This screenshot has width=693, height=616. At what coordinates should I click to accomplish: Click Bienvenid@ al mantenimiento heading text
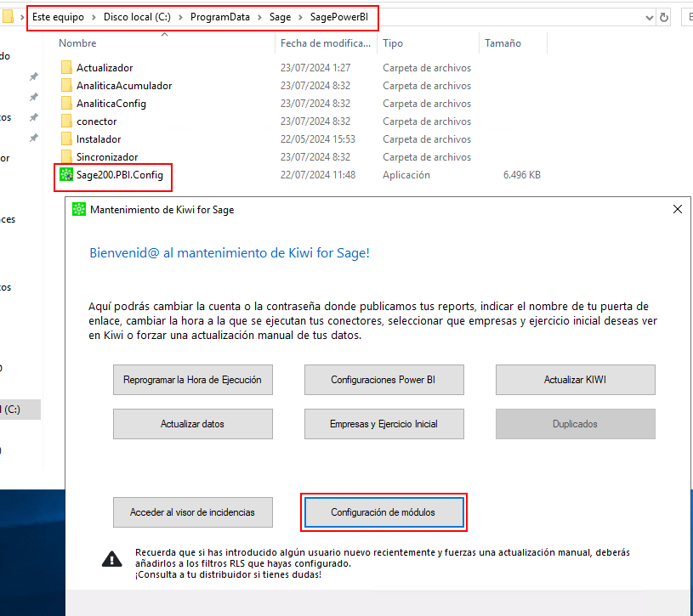[230, 252]
